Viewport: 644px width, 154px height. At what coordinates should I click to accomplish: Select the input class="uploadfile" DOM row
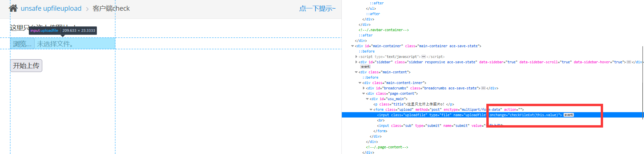pyautogui.click(x=493, y=115)
